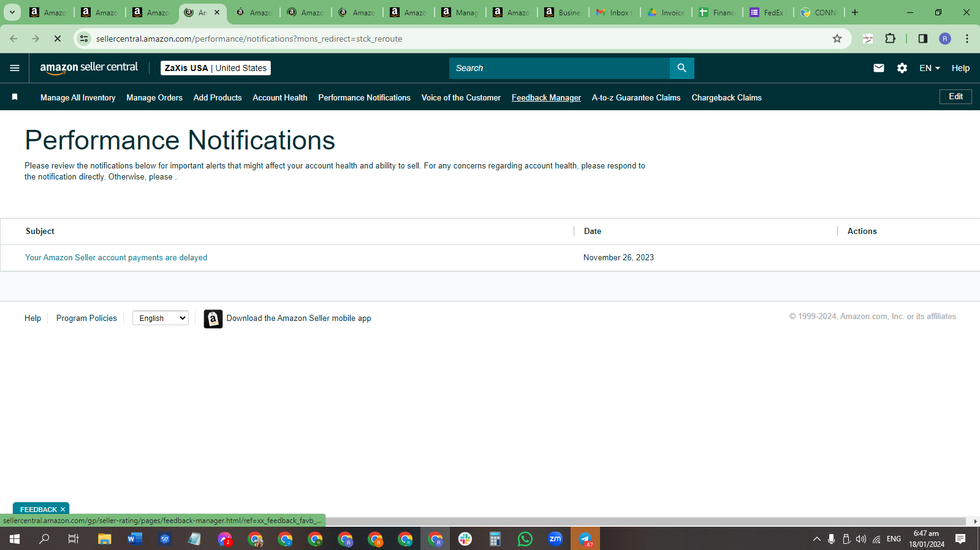Click Program Policies in footer

86,318
